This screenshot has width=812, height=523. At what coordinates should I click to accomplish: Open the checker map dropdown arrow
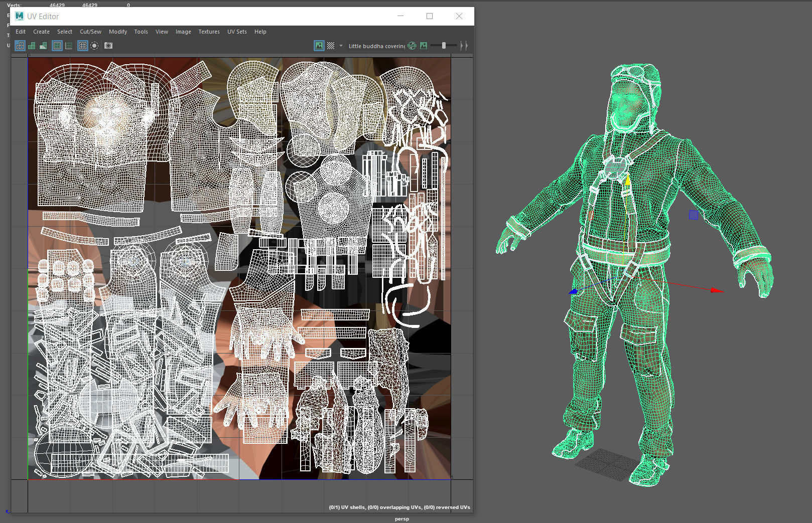(340, 46)
